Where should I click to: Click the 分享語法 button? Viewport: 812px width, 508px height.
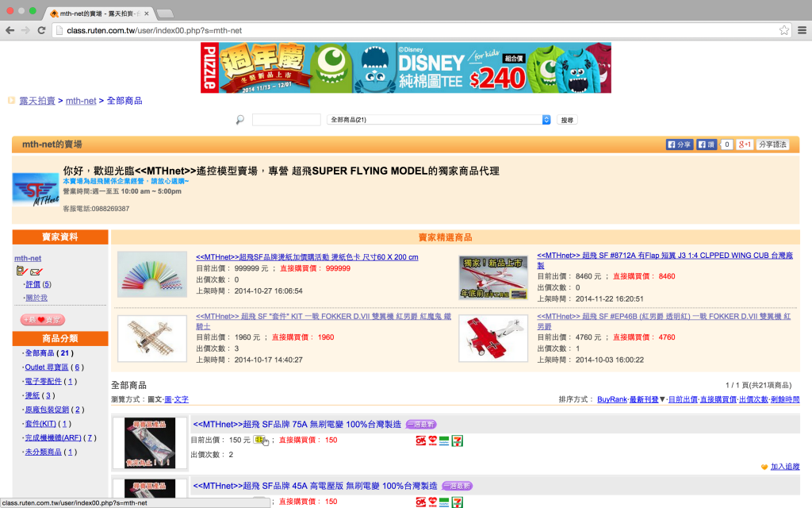click(772, 144)
